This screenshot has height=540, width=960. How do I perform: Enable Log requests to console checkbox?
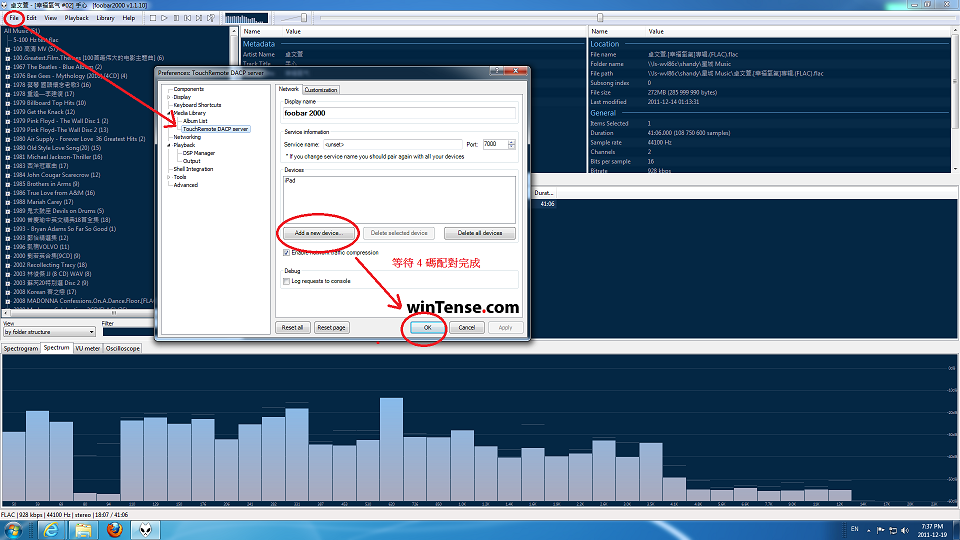287,281
